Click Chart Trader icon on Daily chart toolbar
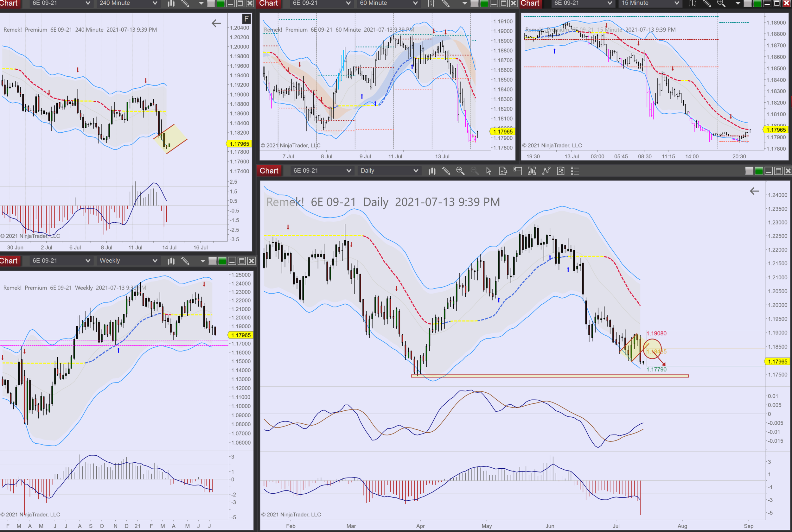Screen dimensions: 792x532 pyautogui.click(x=517, y=171)
